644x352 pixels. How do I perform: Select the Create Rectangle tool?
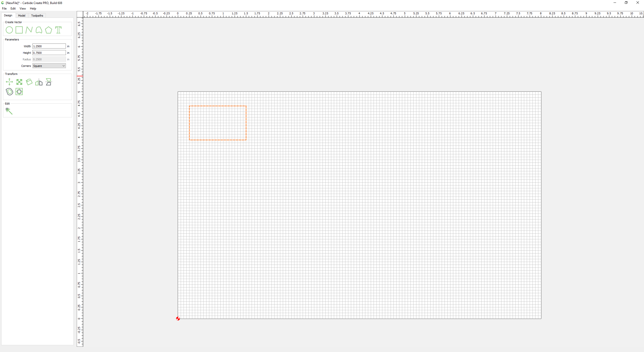coord(19,30)
